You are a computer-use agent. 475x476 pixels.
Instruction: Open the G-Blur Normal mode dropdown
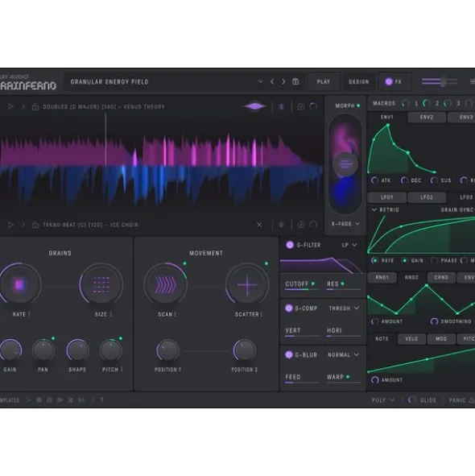tap(343, 354)
